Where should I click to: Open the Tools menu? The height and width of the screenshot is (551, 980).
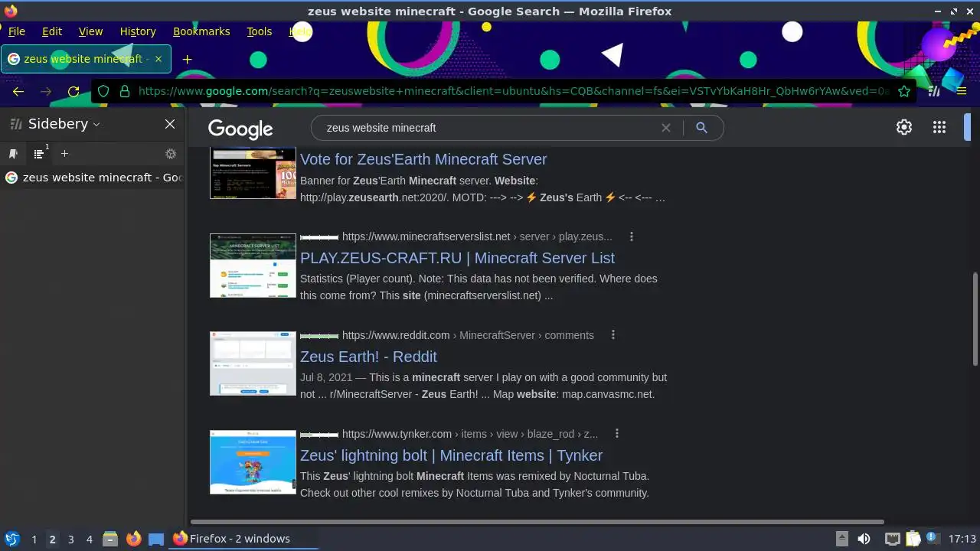260,31
